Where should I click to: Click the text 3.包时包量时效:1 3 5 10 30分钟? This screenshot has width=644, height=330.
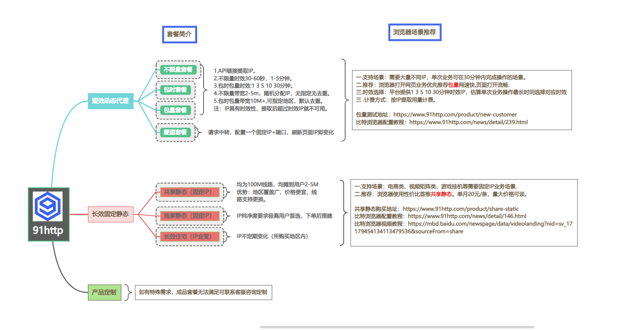pos(254,86)
